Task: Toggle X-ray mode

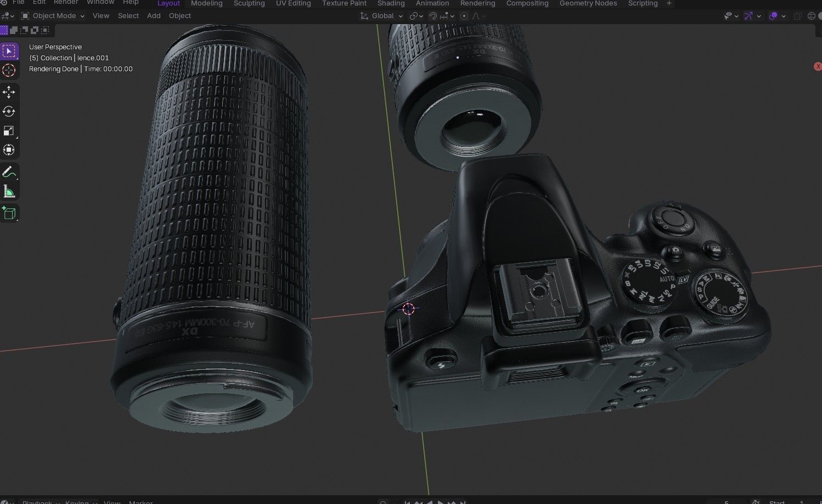Action: point(797,16)
